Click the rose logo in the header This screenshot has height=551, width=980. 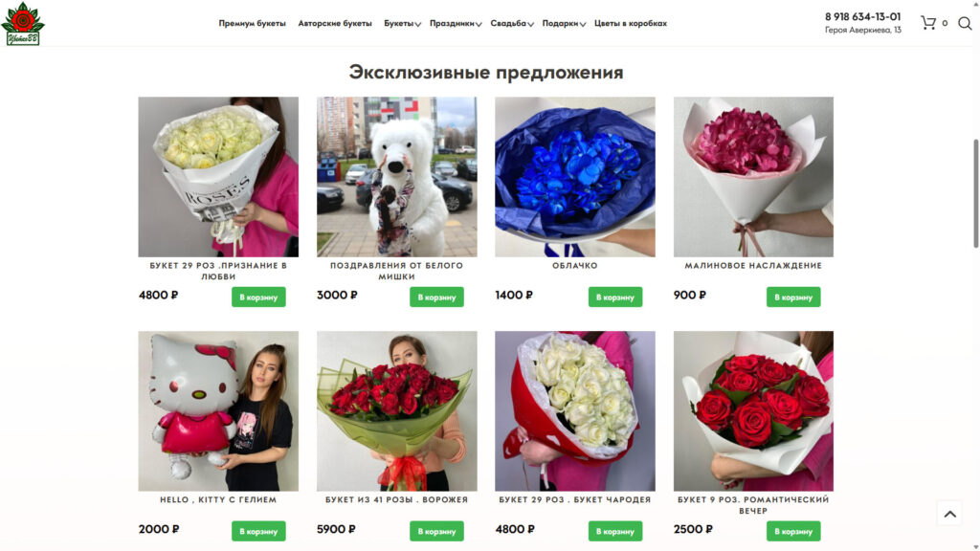tap(23, 24)
